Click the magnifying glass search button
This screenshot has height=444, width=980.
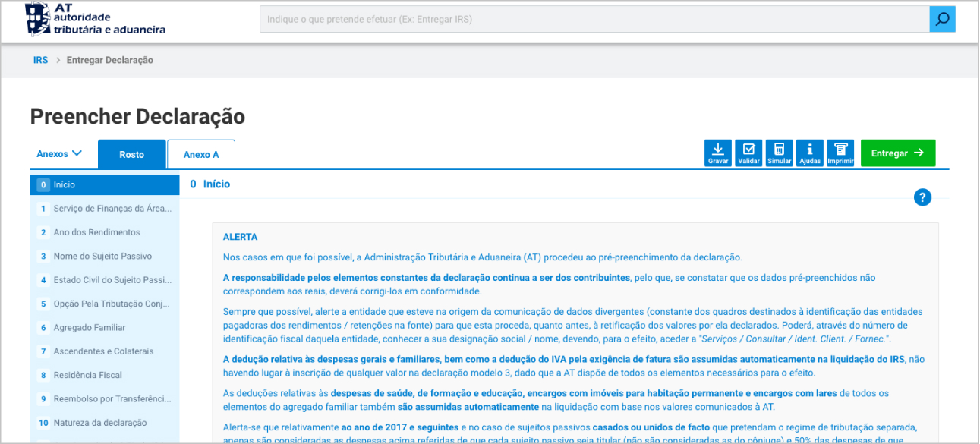[x=942, y=19]
